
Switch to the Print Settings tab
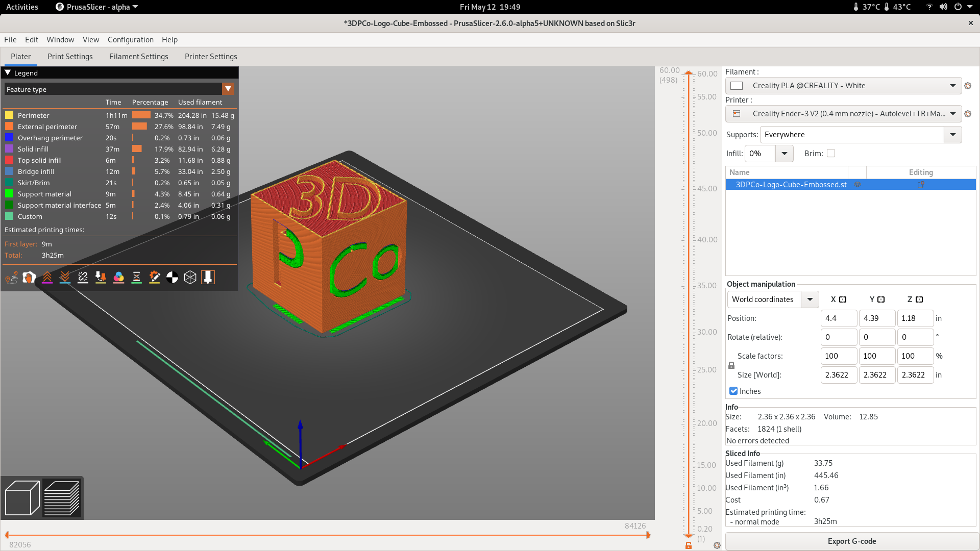pos(70,57)
